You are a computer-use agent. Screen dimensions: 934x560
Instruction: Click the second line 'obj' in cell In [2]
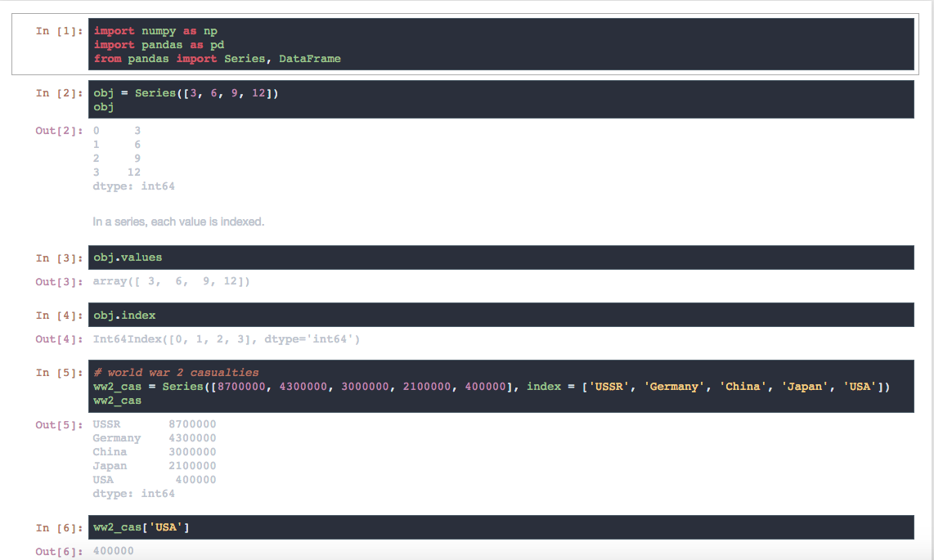point(104,107)
